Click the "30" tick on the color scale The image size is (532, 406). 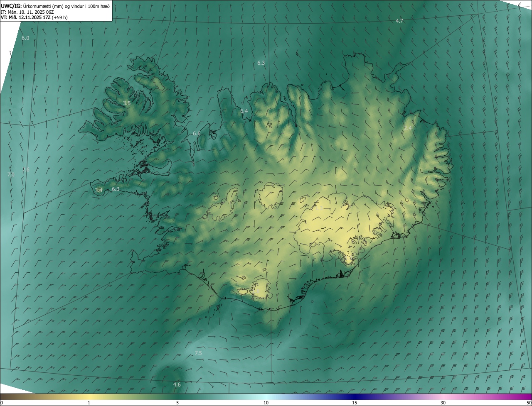pyautogui.click(x=443, y=403)
